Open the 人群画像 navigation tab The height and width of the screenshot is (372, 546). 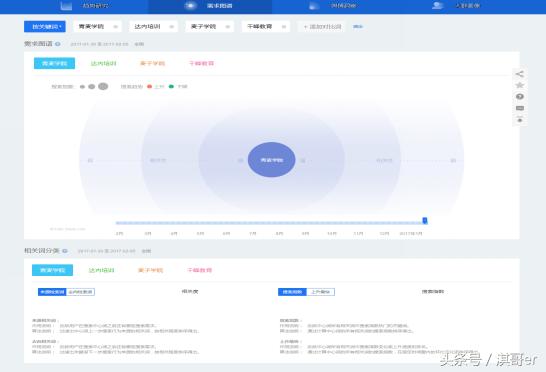457,6
